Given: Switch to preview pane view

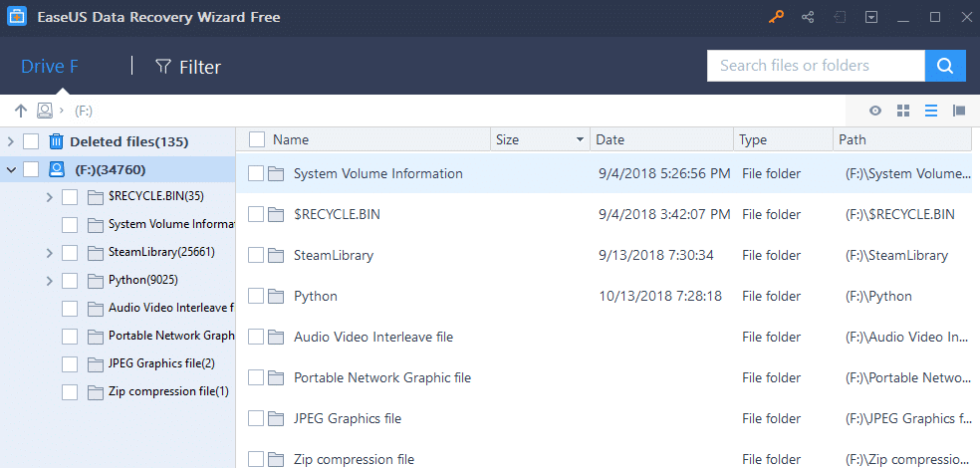Looking at the screenshot, I should click(x=959, y=111).
